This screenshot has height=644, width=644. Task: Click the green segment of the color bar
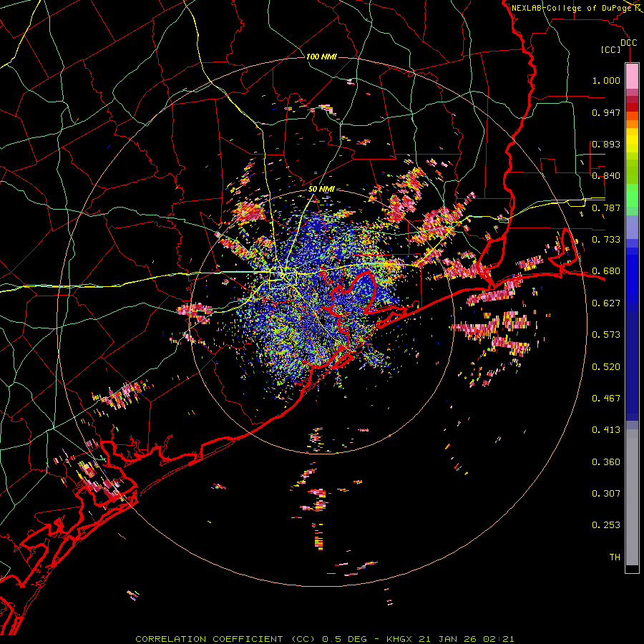(632, 195)
